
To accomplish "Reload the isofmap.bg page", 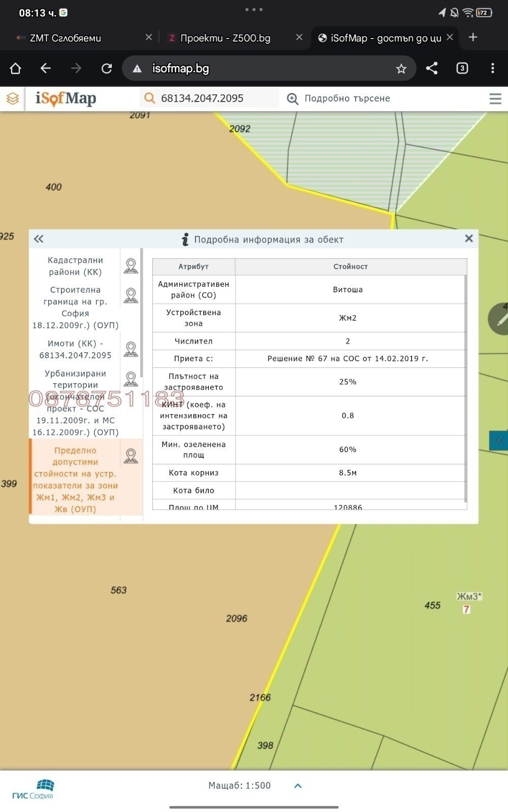I will tap(107, 69).
